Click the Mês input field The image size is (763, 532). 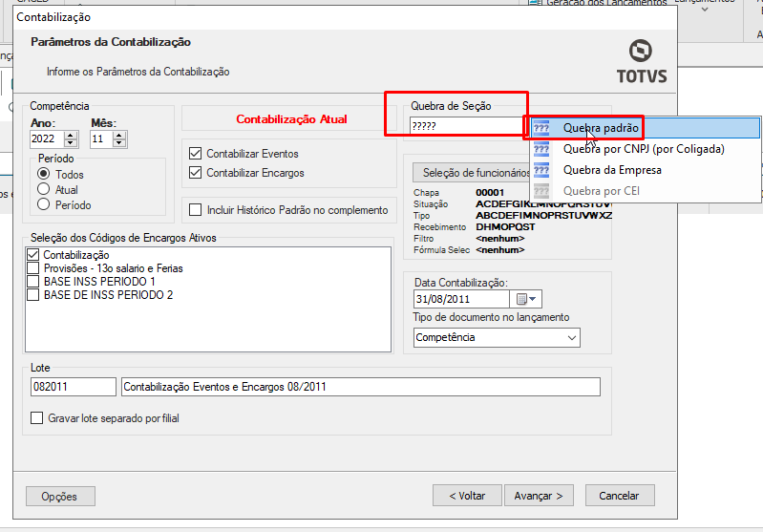point(101,138)
